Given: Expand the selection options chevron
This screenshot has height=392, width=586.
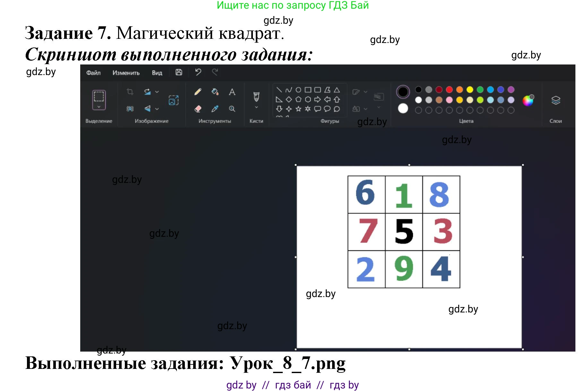Looking at the screenshot, I should (99, 107).
